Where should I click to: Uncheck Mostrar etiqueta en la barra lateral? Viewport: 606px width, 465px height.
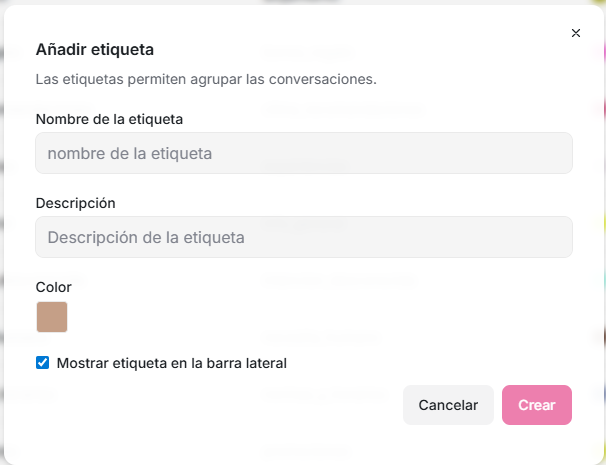(x=42, y=363)
